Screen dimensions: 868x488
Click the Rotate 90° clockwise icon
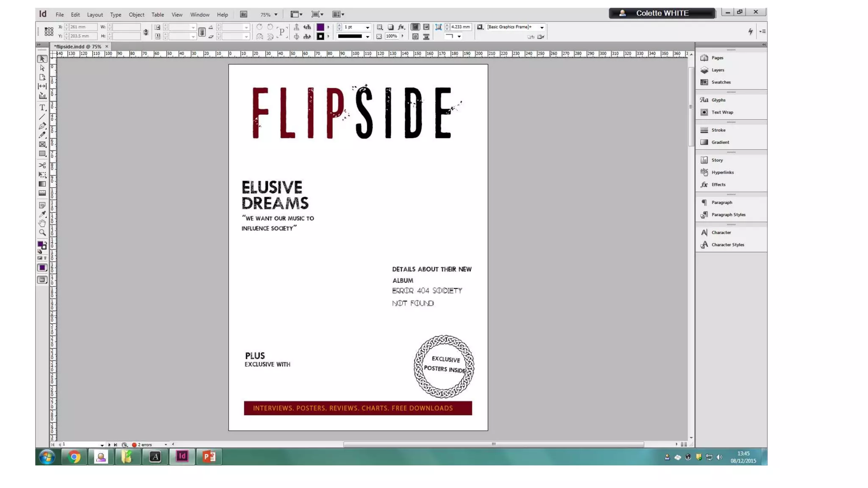tap(259, 27)
